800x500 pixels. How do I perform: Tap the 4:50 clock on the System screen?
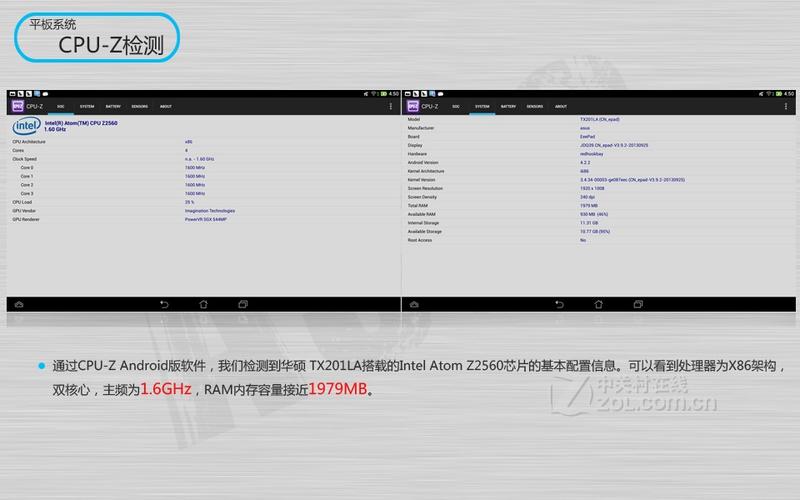pyautogui.click(x=789, y=94)
